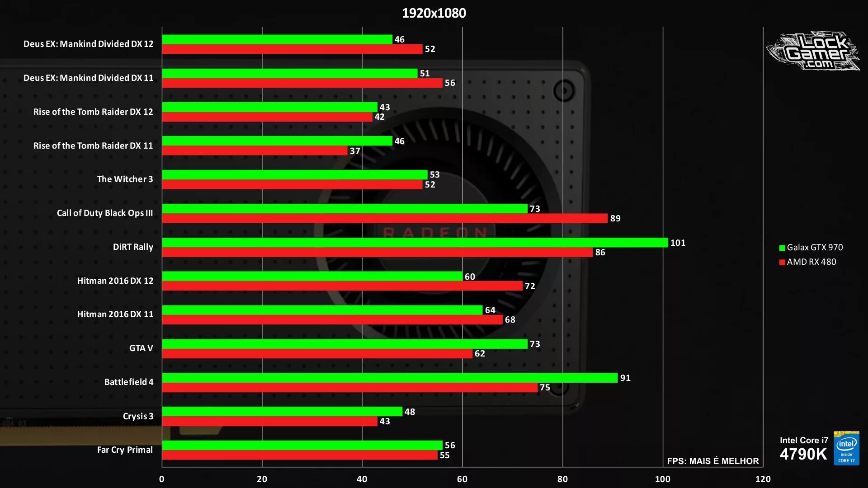868x488 pixels.
Task: Click the red AMD RX 480 legend icon
Action: point(780,262)
